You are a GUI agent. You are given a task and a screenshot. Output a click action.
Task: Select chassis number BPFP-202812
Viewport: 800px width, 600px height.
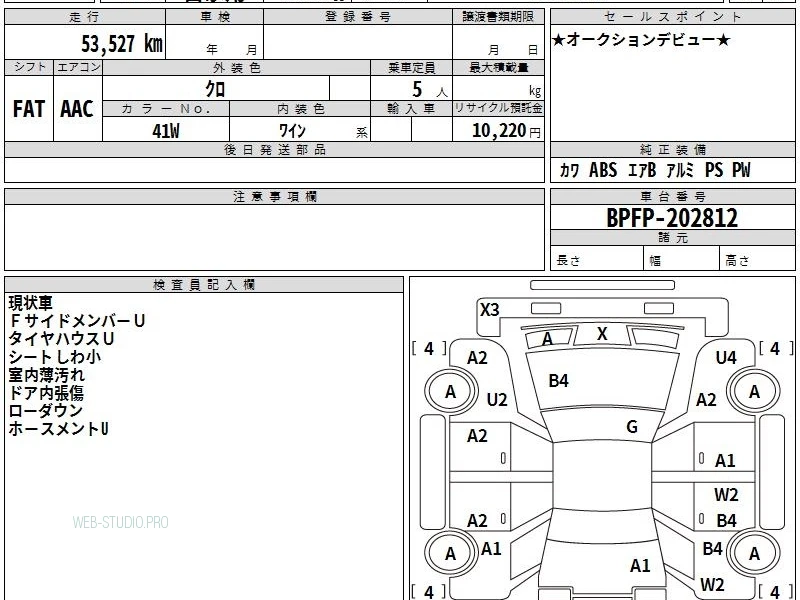click(672, 218)
